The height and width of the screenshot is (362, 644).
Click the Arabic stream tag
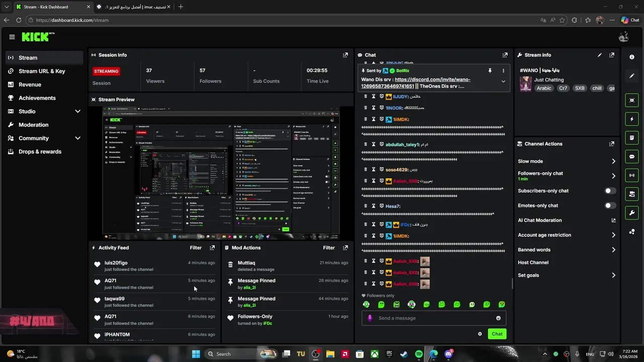point(544,88)
